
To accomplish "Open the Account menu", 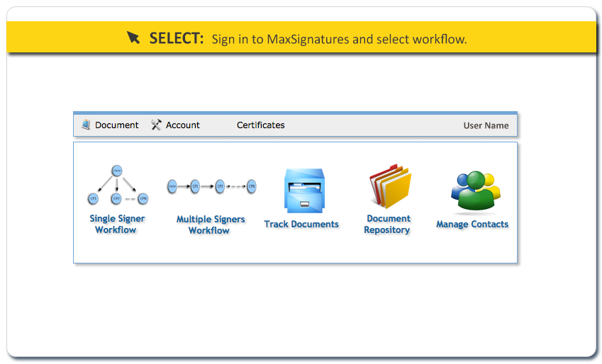I will coord(183,125).
